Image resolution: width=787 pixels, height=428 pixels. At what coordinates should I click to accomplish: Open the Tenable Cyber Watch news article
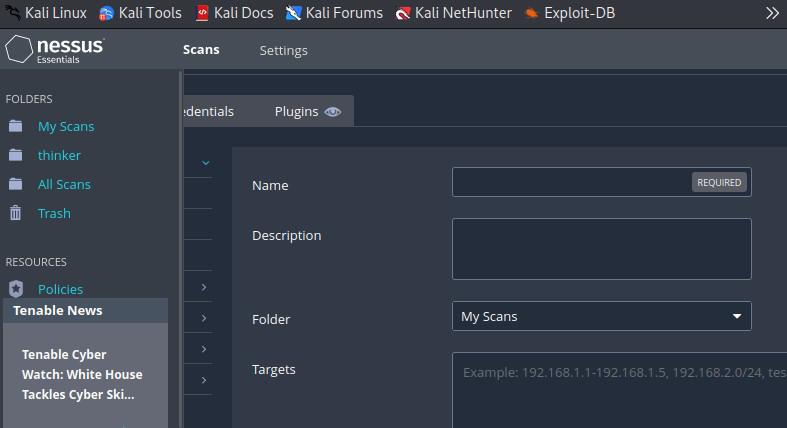pos(82,374)
